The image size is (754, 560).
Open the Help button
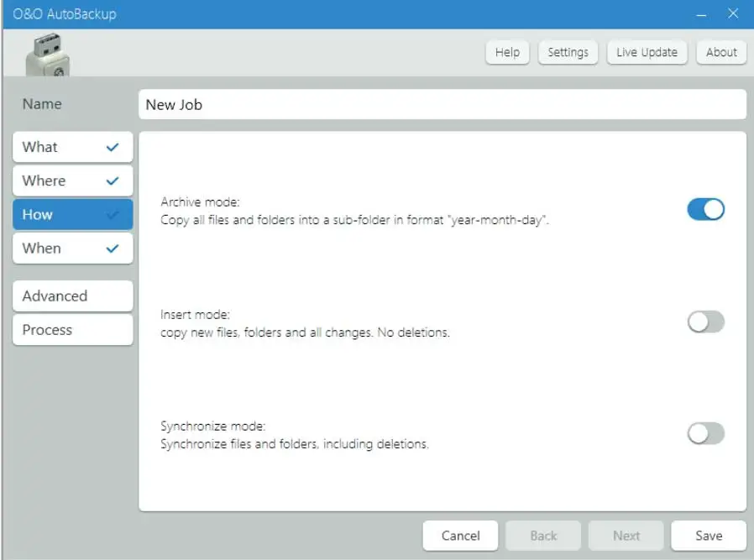pos(507,52)
